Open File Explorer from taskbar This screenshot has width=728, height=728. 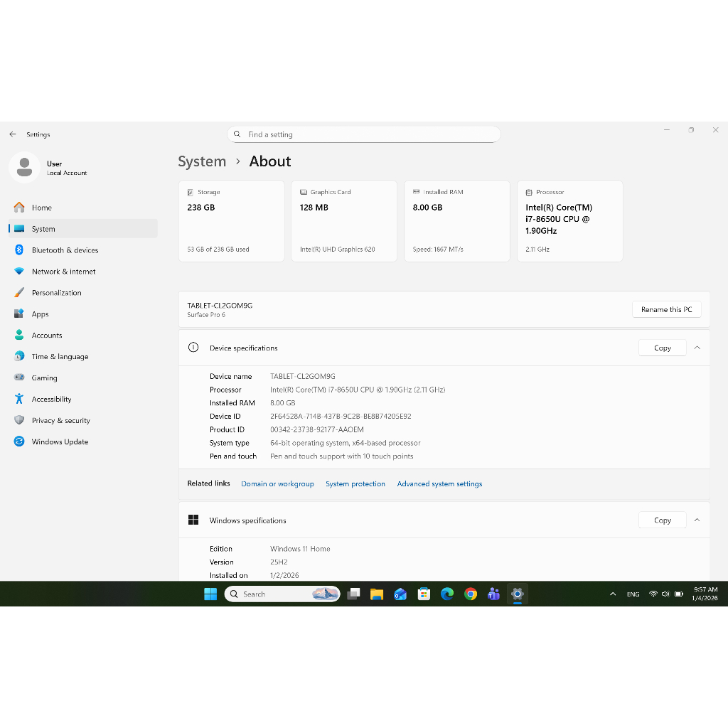tap(377, 594)
